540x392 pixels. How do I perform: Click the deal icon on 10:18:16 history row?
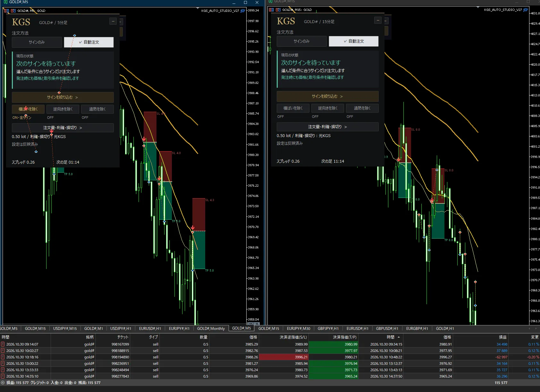(3, 357)
